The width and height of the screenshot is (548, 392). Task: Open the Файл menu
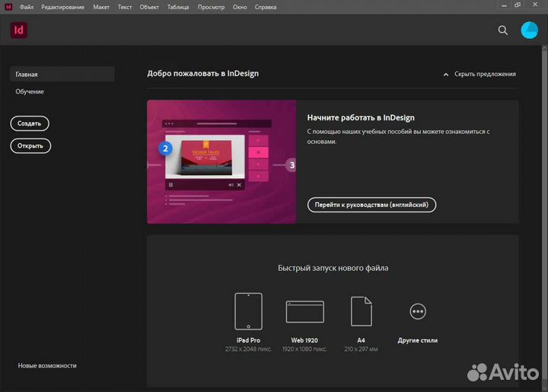pyautogui.click(x=27, y=7)
